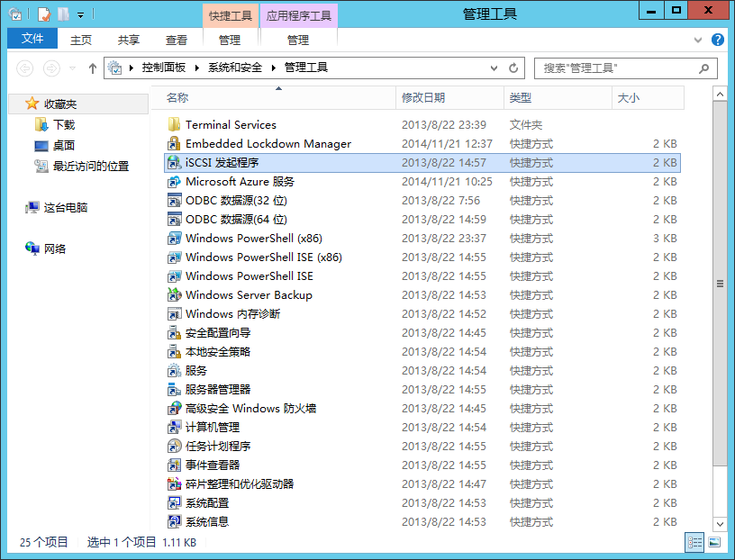
Task: Click the refresh button in address bar
Action: 513,68
